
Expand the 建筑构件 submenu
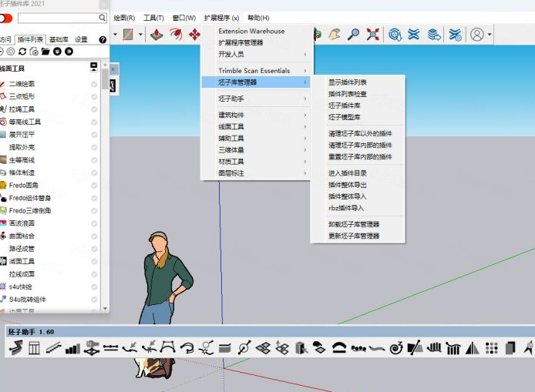point(256,115)
